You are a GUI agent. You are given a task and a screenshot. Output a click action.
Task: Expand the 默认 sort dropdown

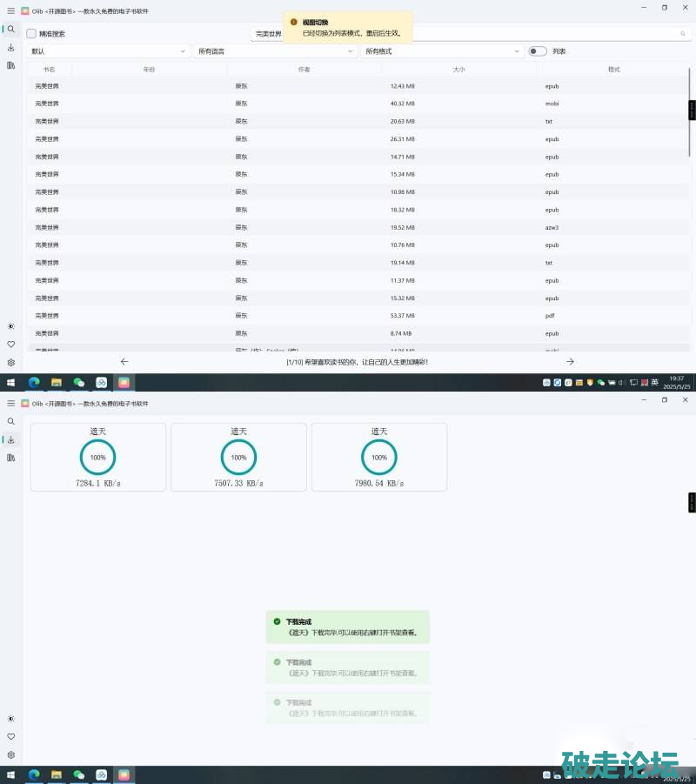pos(108,51)
